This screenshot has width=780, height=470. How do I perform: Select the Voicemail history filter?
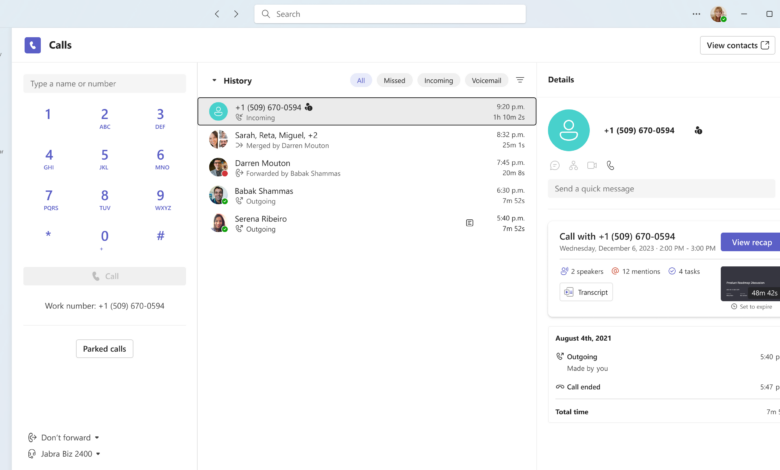487,81
